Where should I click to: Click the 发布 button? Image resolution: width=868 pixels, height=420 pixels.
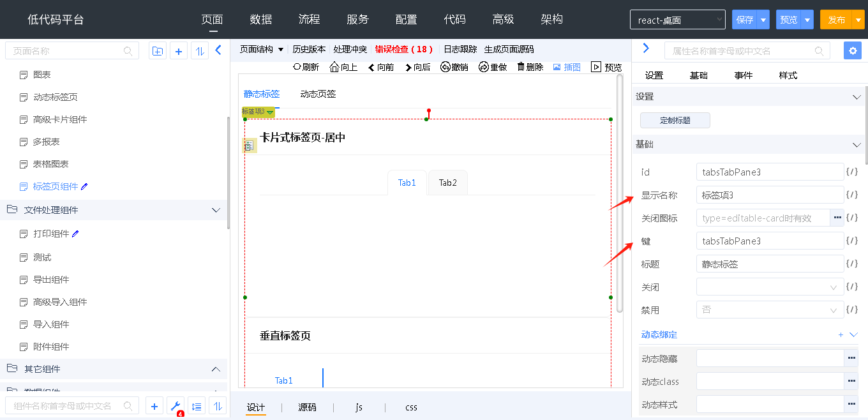(837, 20)
